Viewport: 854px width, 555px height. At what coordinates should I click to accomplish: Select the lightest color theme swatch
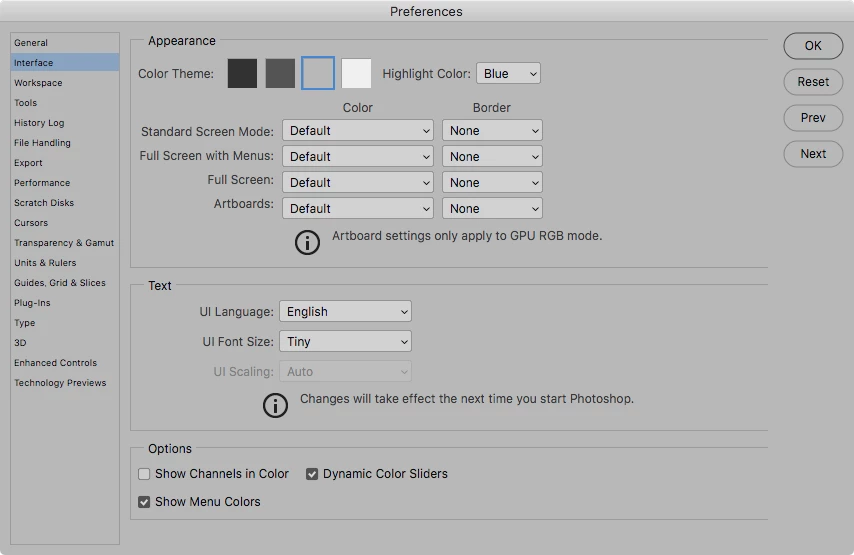356,74
